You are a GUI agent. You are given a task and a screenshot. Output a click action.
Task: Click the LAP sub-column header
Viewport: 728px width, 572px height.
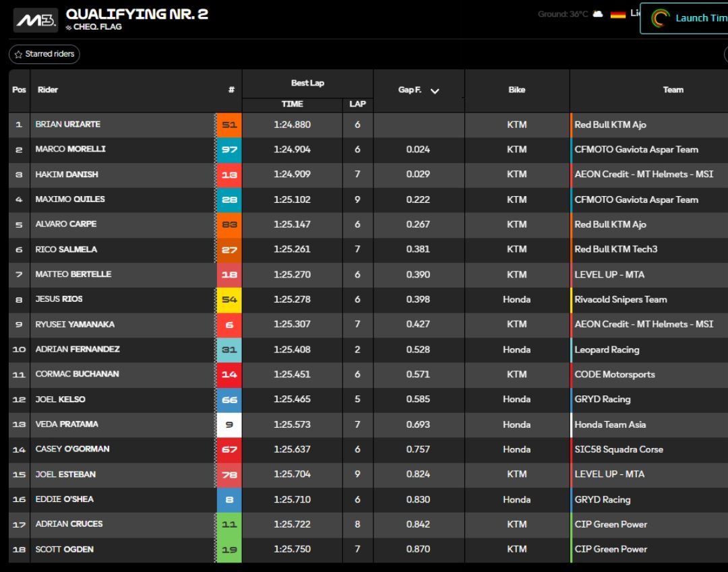click(x=357, y=104)
